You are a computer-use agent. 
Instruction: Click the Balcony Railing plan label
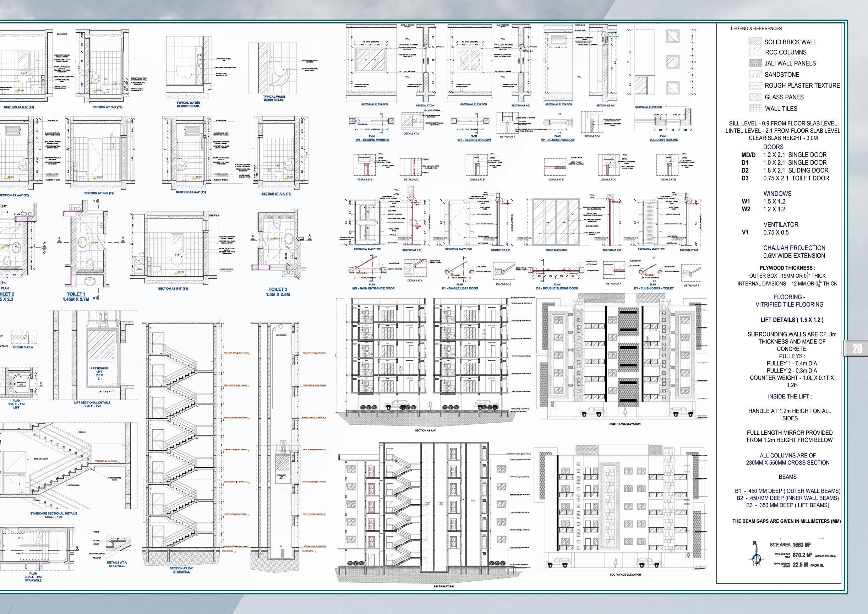coord(664,140)
